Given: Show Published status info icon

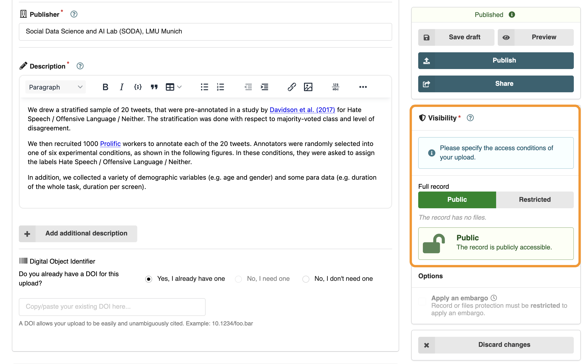Looking at the screenshot, I should point(512,15).
